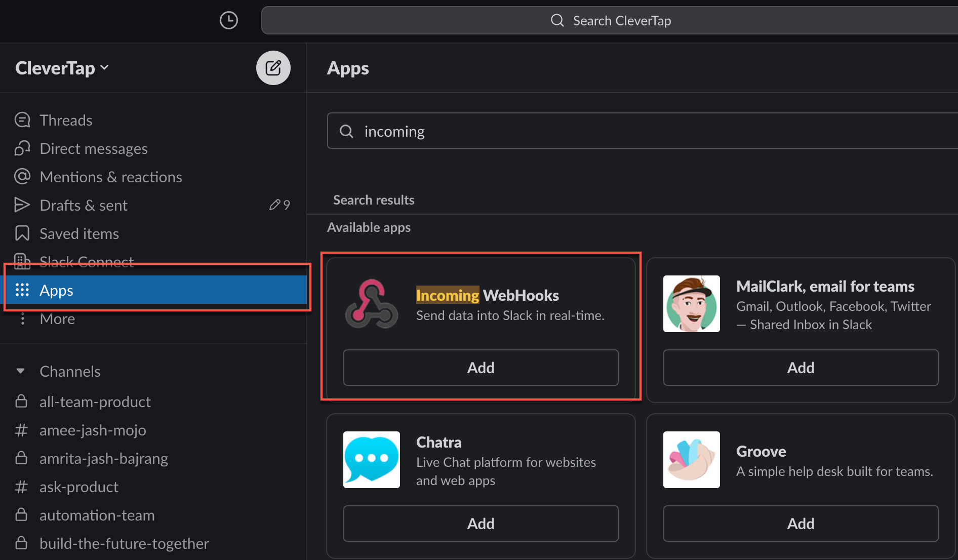The image size is (958, 560).
Task: Add MailClark, email for teams
Action: [x=801, y=368]
